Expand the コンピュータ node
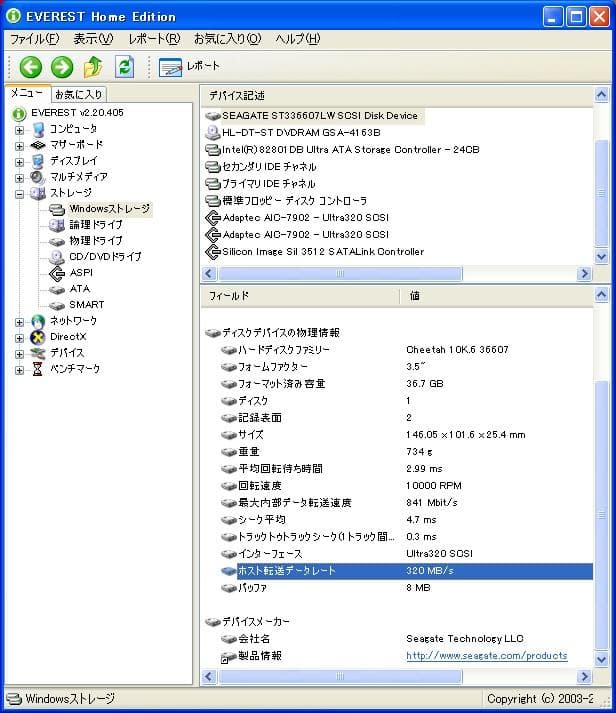 pos(19,130)
